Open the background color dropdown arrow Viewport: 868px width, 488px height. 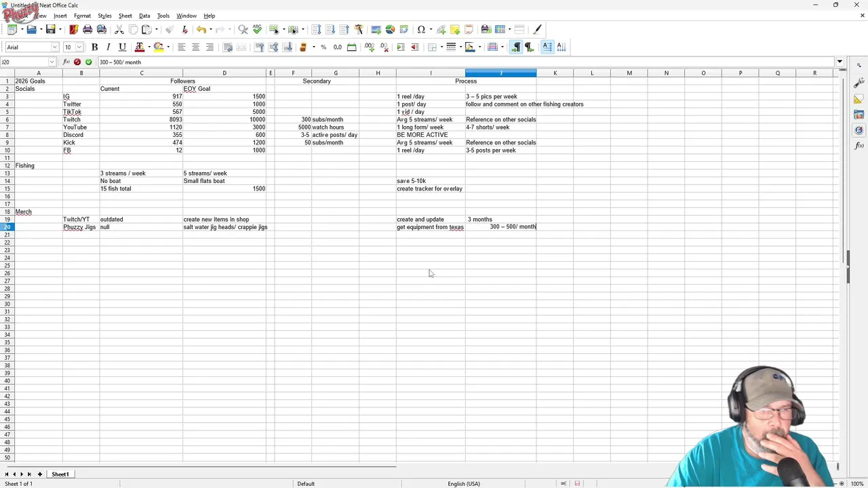(167, 47)
